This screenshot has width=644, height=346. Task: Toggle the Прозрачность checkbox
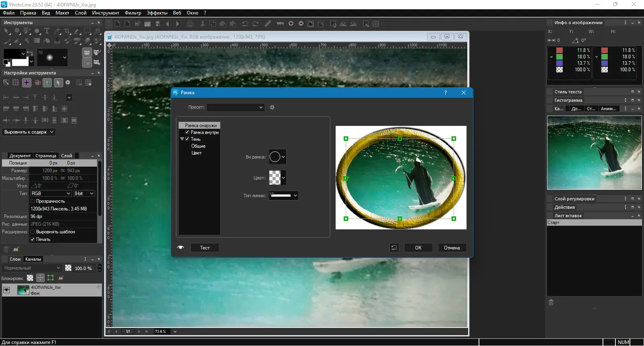pyautogui.click(x=33, y=201)
